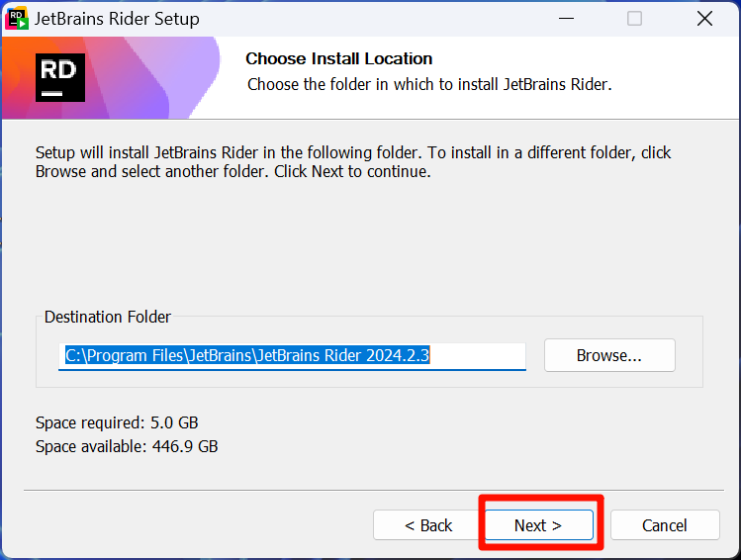
Task: Click the 'Space available: 446.9 GB' text
Action: (x=127, y=446)
